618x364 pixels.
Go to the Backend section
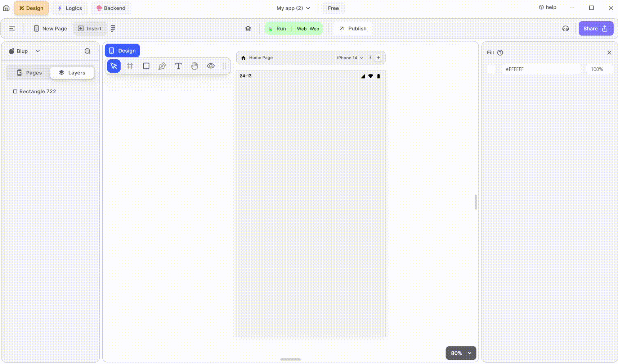[x=111, y=8]
